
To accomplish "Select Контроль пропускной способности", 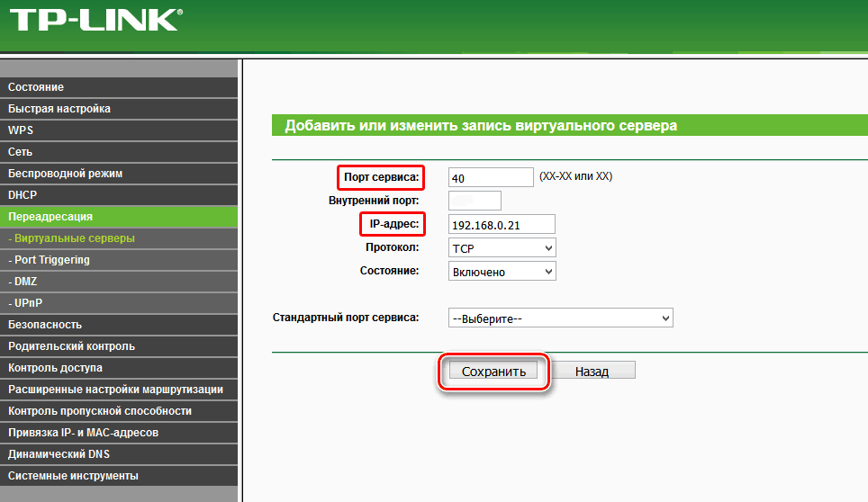I will [119, 411].
